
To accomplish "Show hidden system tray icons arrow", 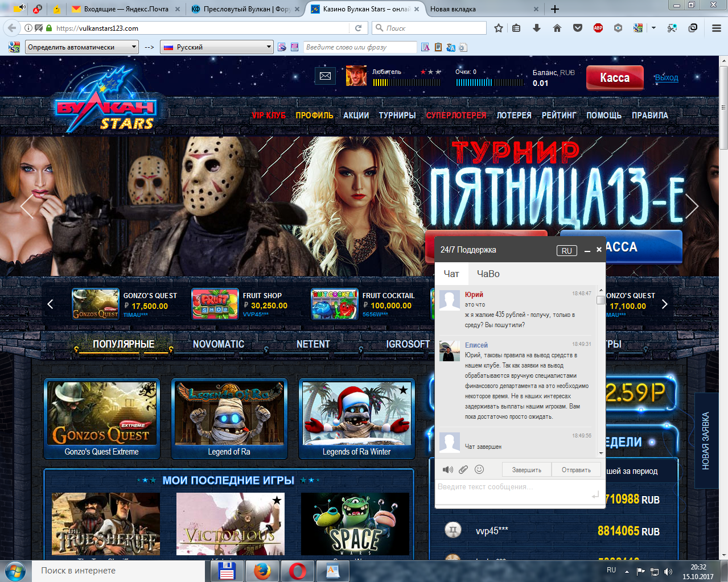I will click(x=627, y=572).
